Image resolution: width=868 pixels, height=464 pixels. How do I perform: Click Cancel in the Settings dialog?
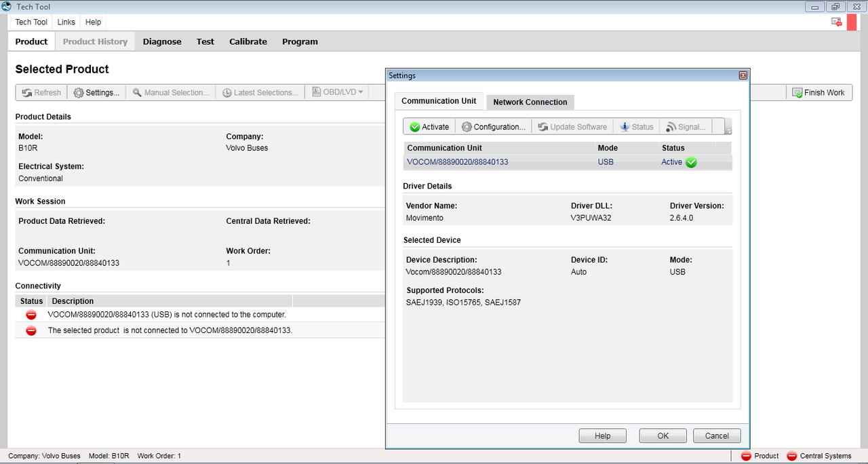pos(717,436)
